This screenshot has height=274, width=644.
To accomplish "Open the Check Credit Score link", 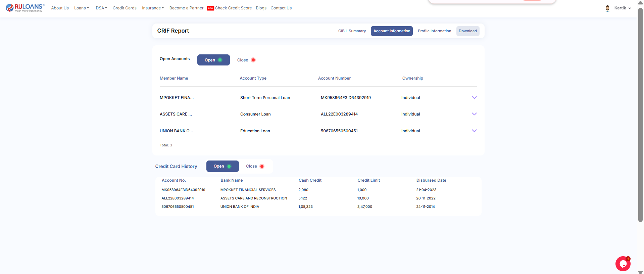I will pyautogui.click(x=233, y=8).
